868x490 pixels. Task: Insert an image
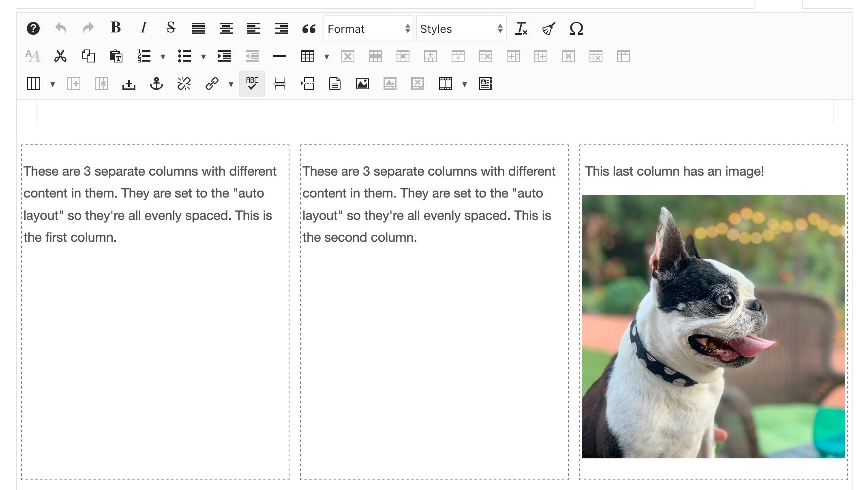pos(362,84)
